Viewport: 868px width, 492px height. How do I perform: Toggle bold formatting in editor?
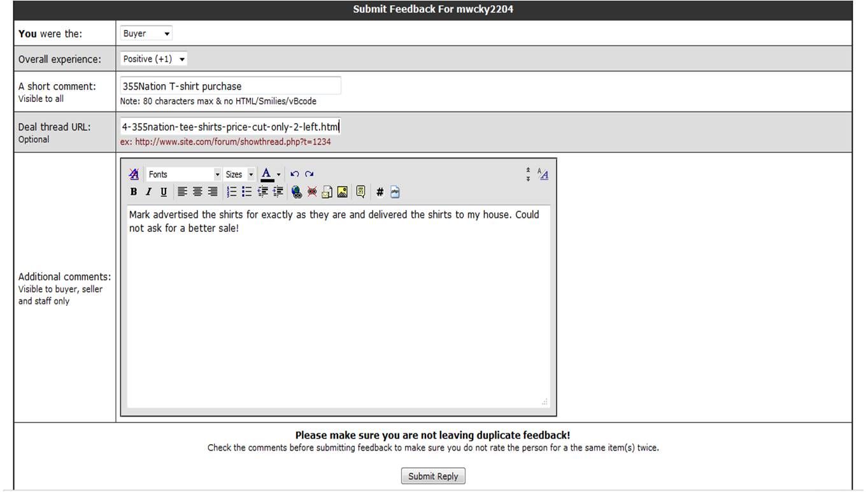click(134, 192)
